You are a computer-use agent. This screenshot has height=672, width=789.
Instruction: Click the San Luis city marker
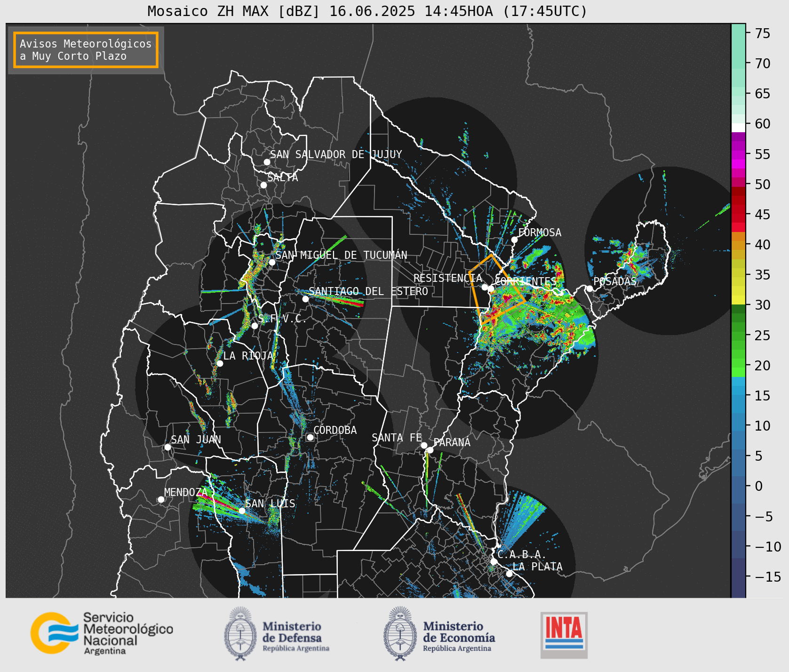click(x=242, y=511)
